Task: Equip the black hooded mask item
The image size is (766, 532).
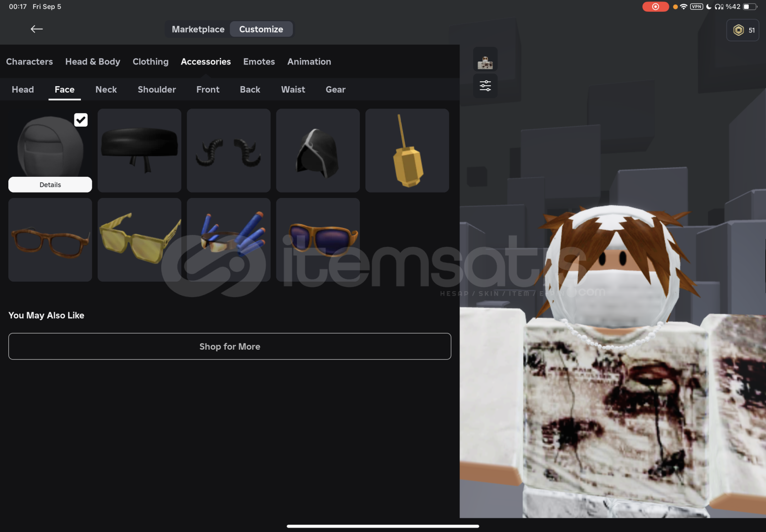Action: (x=318, y=151)
